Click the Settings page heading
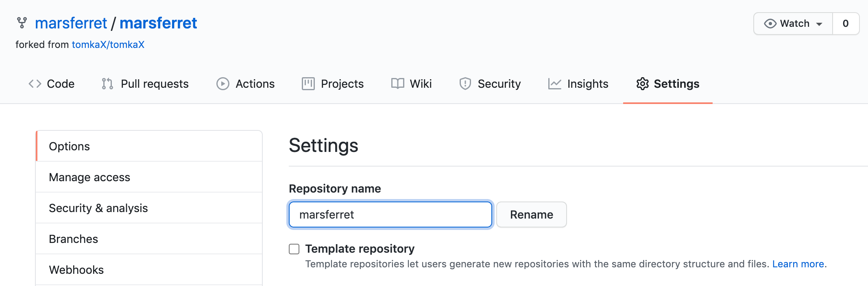This screenshot has height=286, width=868. point(323,145)
